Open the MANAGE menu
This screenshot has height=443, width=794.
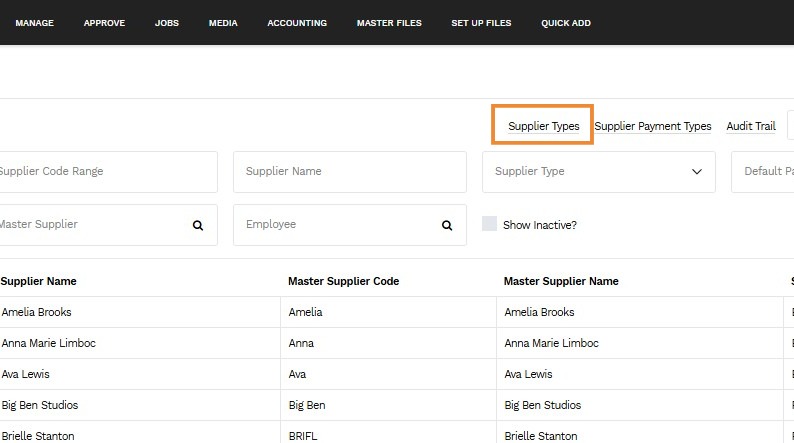pos(34,23)
